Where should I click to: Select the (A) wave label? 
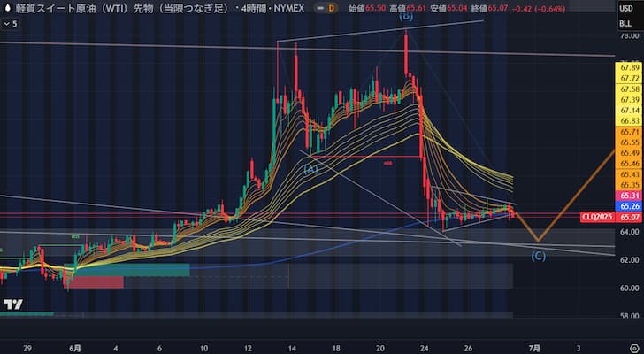click(310, 169)
